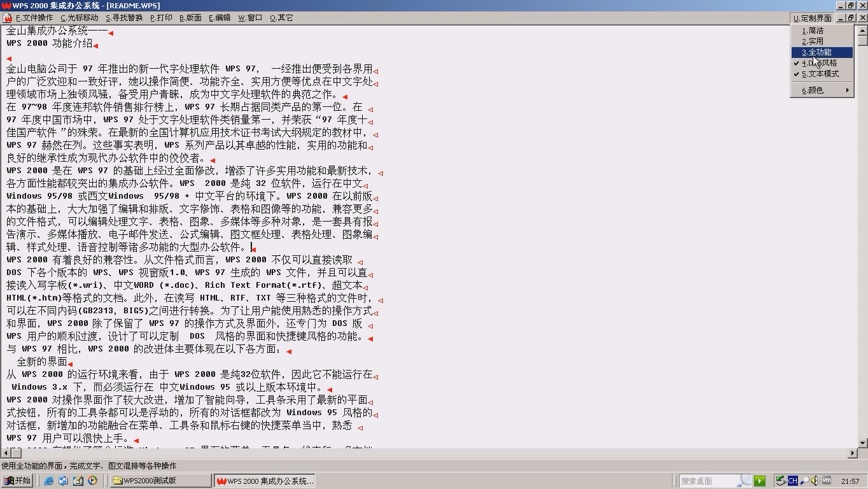868x489 pixels.
Task: Click line starting 良好的继承性成为现代办公软件
Action: click(106, 158)
